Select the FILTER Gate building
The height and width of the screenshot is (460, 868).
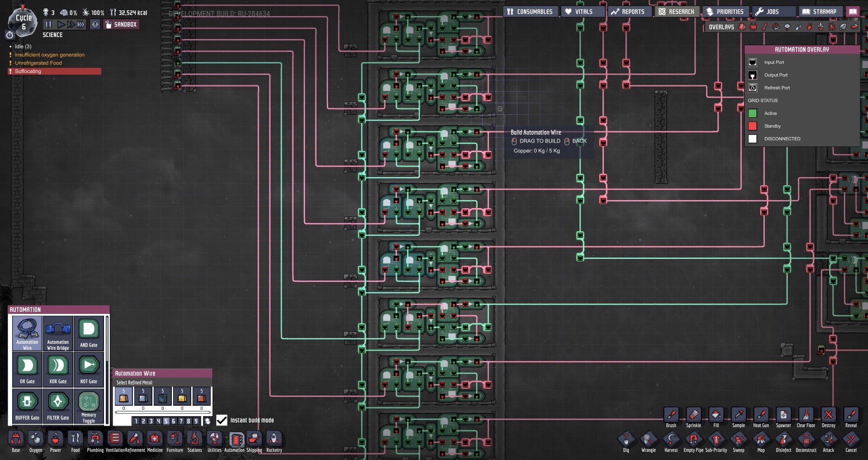coord(58,406)
